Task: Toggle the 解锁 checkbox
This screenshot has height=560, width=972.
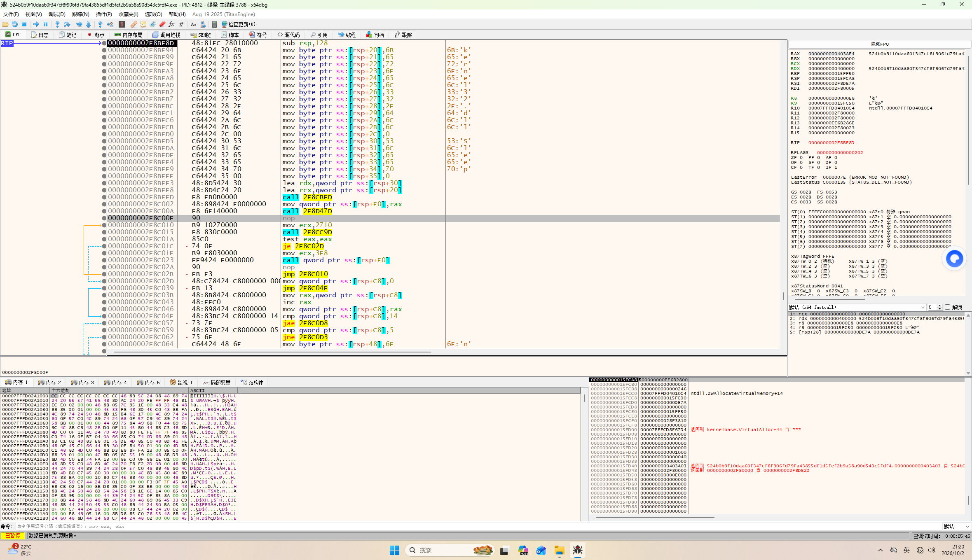Action: (x=947, y=307)
